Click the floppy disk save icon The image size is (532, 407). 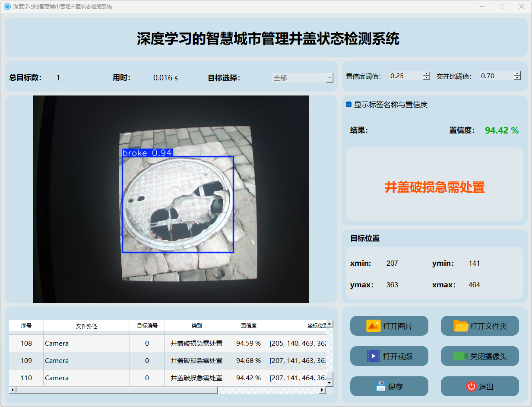click(380, 386)
